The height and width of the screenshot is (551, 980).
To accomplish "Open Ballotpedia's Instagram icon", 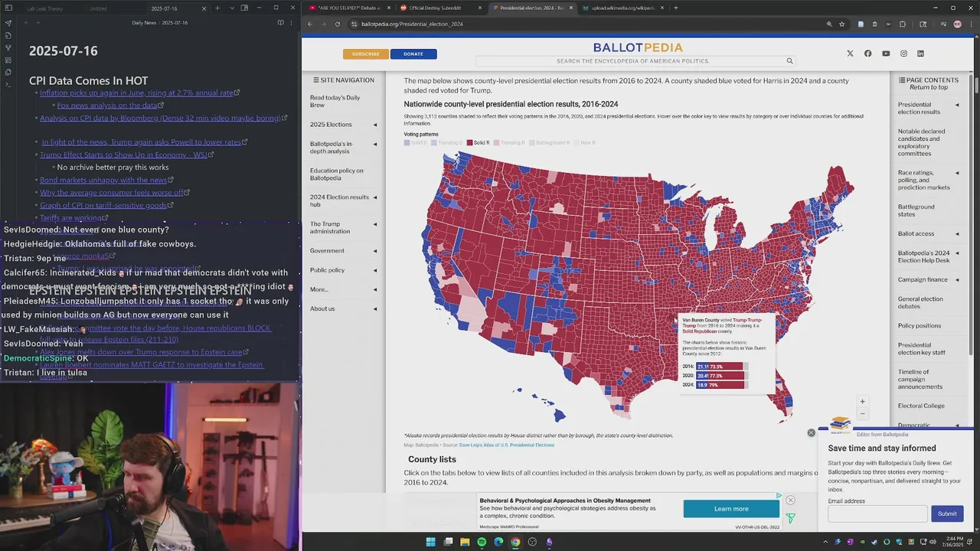I will click(x=903, y=54).
